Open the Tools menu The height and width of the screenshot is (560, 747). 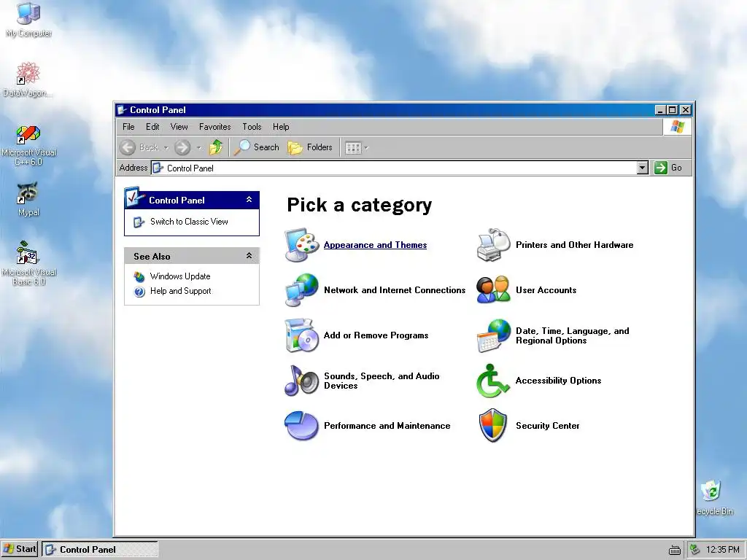[252, 127]
